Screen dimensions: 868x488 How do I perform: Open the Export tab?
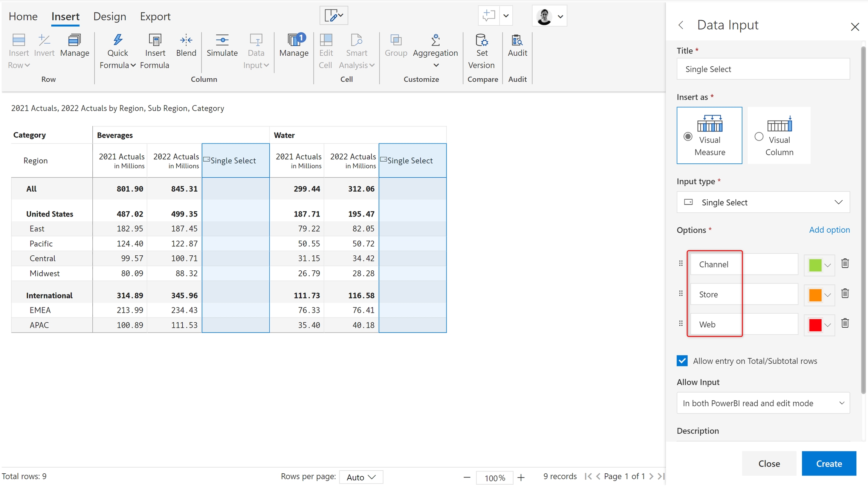pyautogui.click(x=155, y=17)
